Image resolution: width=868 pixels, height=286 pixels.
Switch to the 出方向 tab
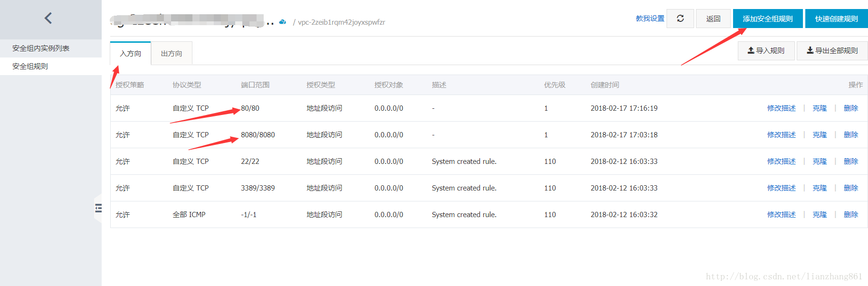coord(172,53)
